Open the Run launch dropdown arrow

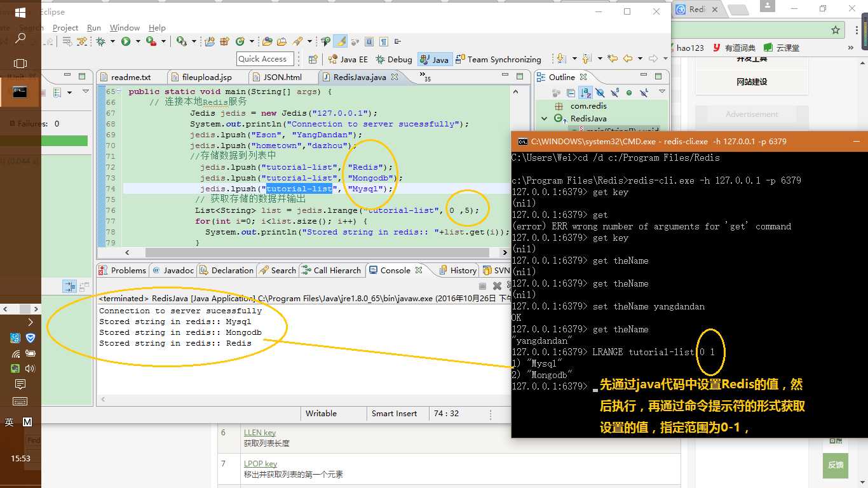[x=137, y=42]
